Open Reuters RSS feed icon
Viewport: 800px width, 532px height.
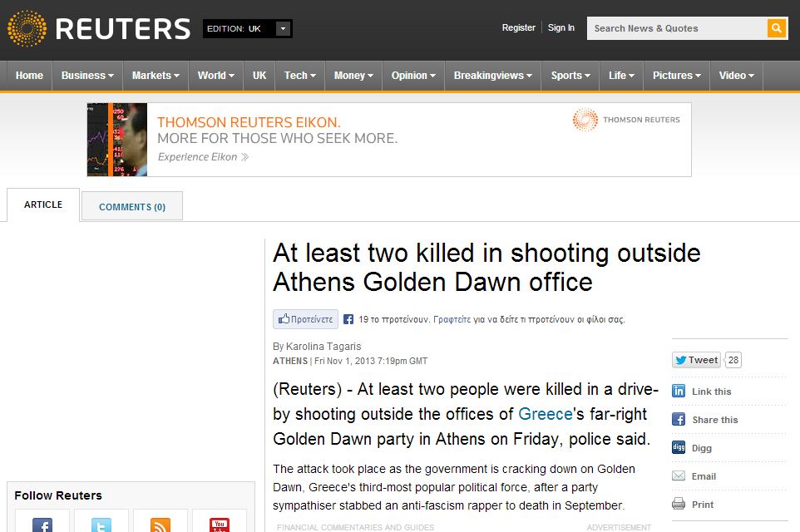point(160,524)
